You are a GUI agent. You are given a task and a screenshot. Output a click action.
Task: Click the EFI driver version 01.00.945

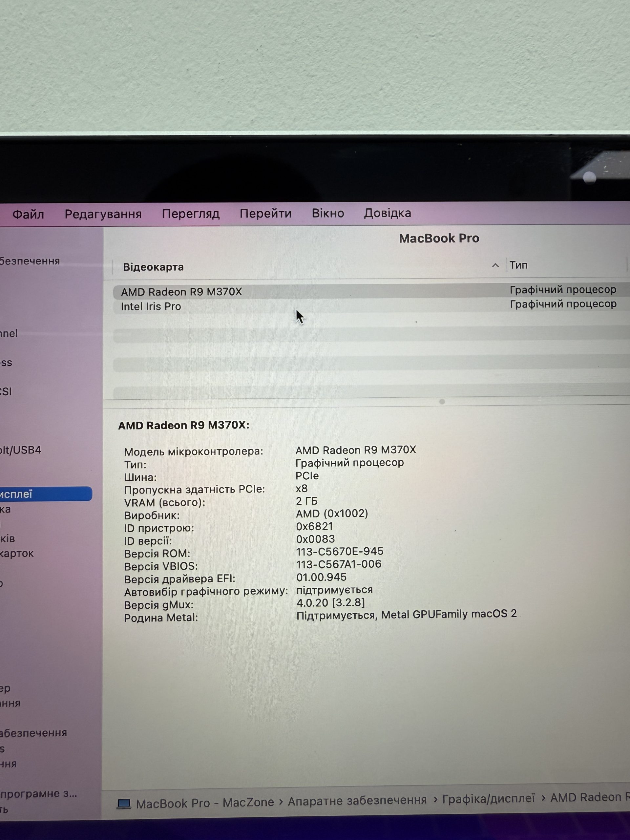click(x=322, y=577)
